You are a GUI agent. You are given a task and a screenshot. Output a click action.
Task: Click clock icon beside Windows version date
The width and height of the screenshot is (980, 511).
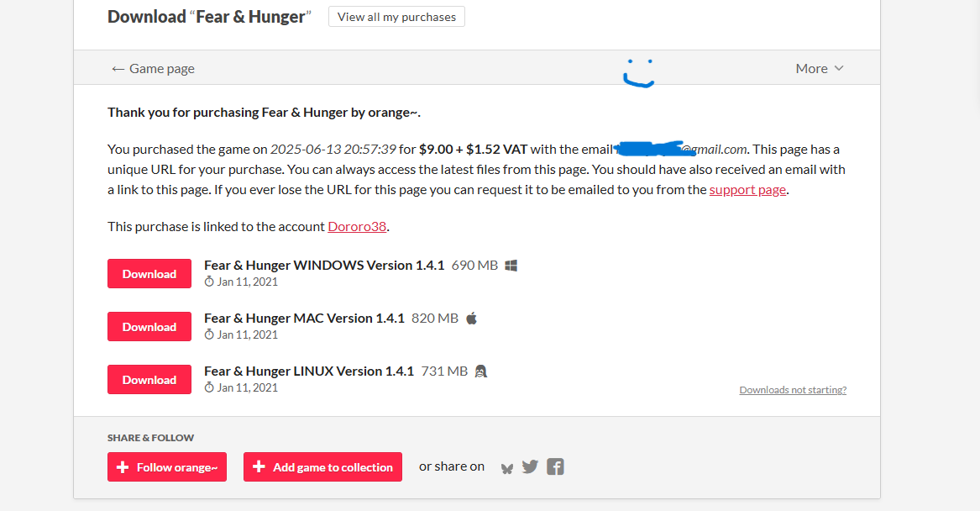[x=209, y=282]
